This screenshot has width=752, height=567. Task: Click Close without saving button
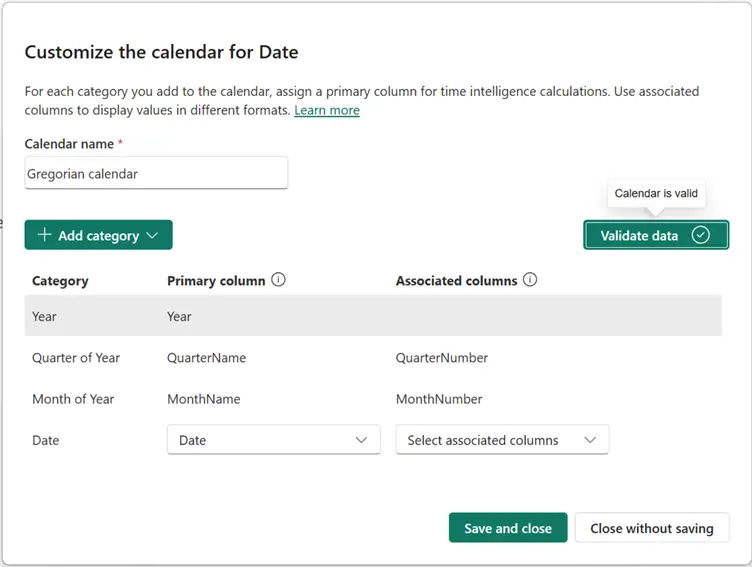point(651,528)
